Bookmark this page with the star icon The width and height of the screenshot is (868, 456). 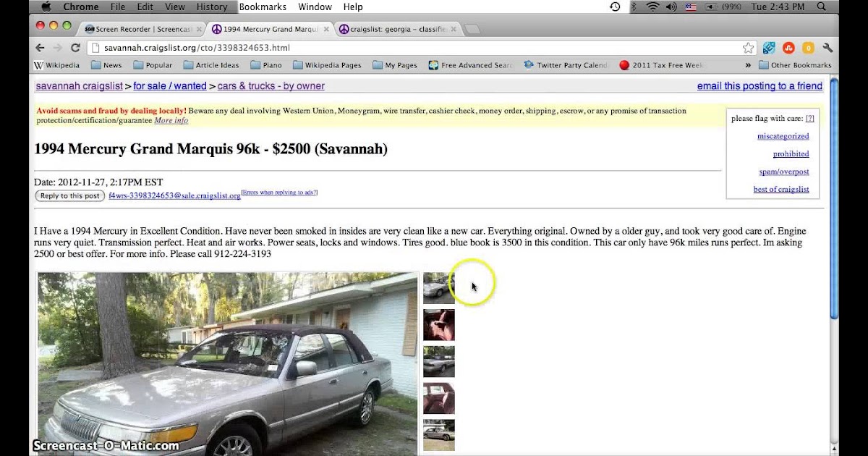click(x=748, y=48)
